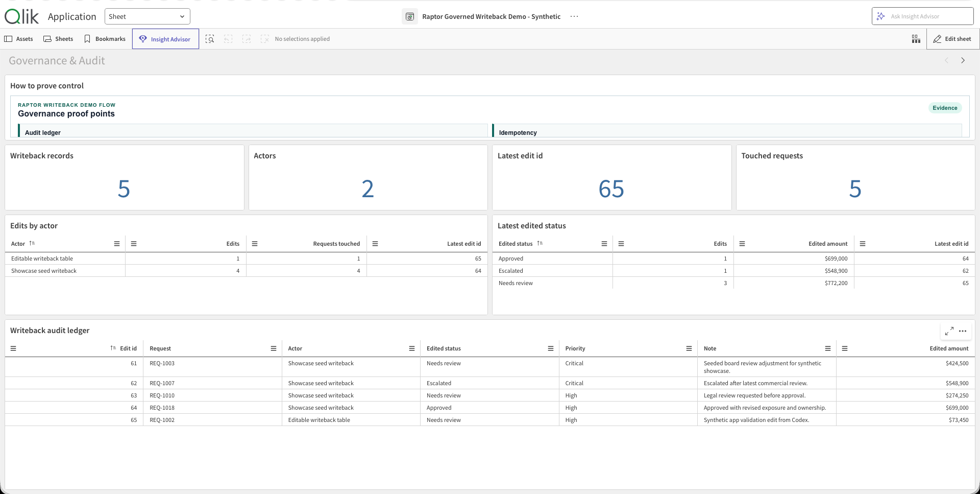Open app icon next to title
This screenshot has width=980, height=494.
tap(409, 16)
